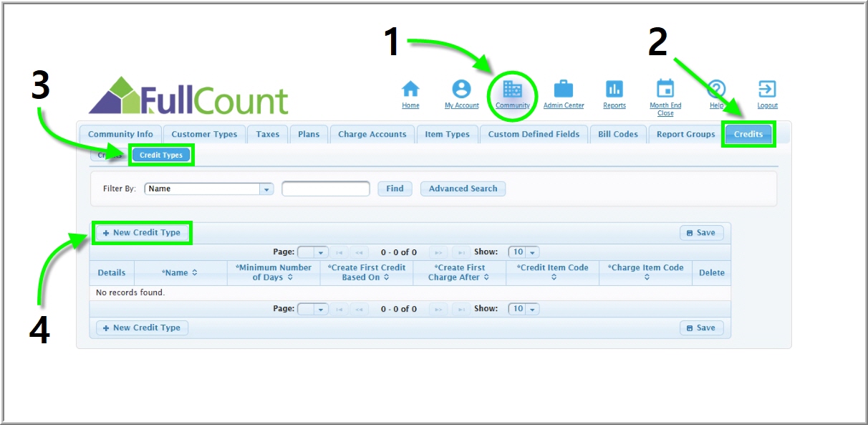
Task: Sort by the Name column header
Action: [x=180, y=273]
